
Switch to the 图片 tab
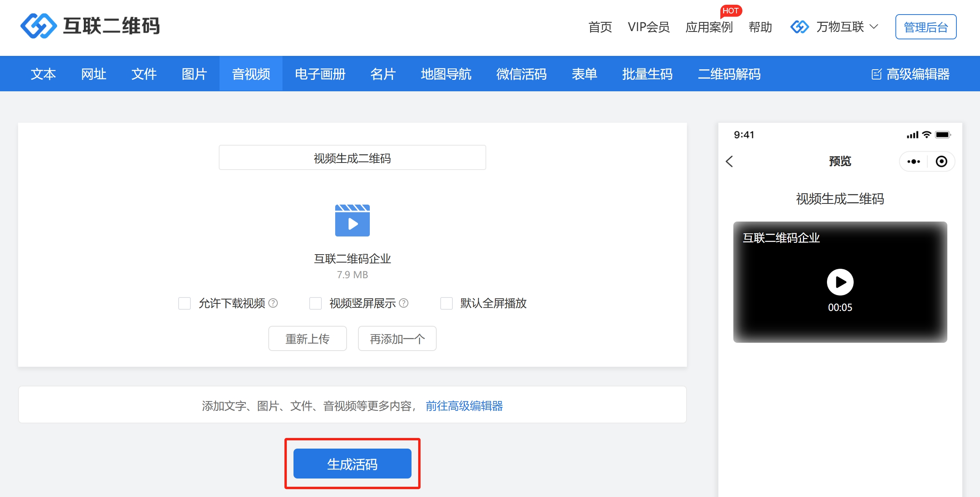[194, 74]
